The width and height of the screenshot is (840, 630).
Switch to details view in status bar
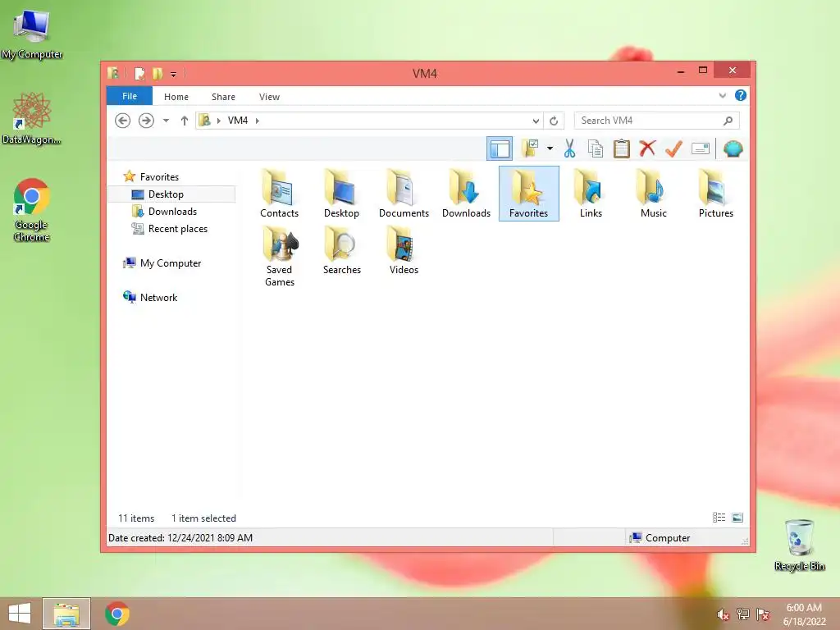click(x=719, y=518)
